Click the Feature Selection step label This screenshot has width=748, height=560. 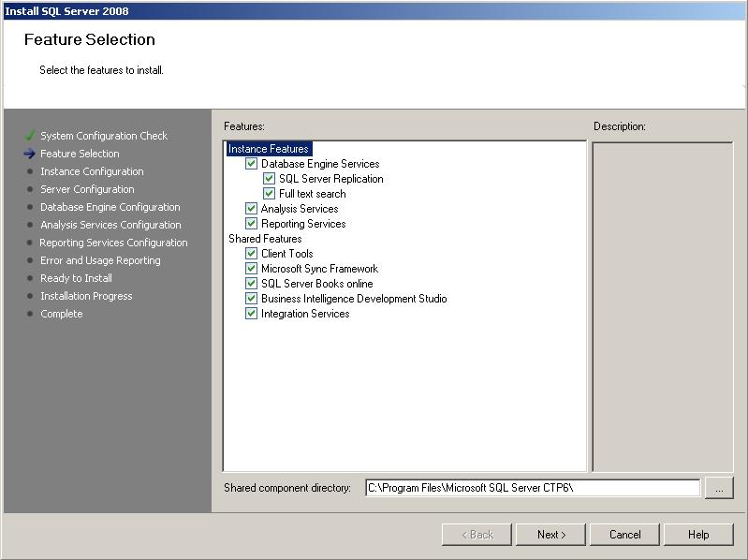pos(80,154)
